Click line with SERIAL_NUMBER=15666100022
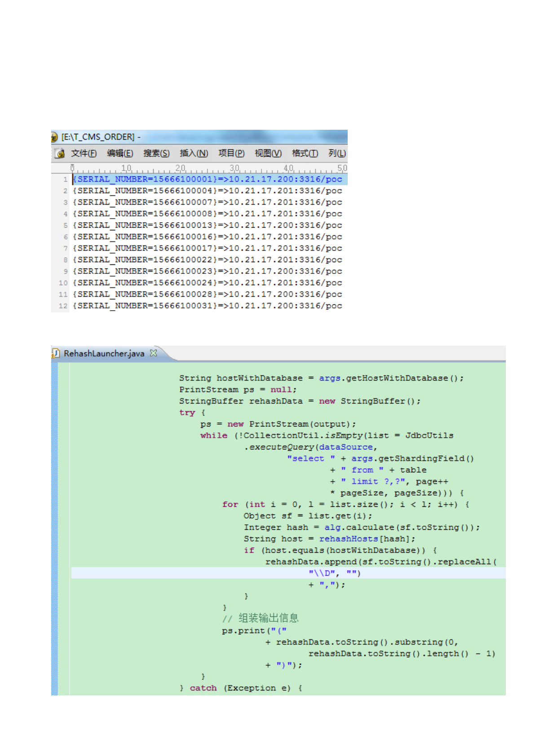The width and height of the screenshot is (535, 756). point(208,260)
